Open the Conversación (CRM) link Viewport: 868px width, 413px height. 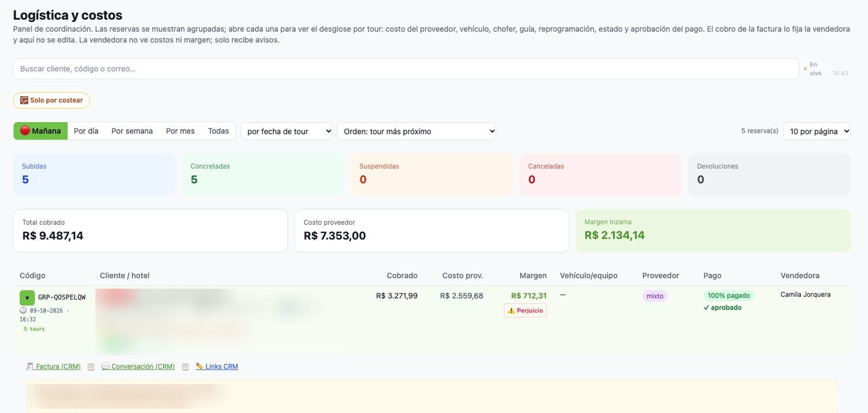tap(138, 367)
